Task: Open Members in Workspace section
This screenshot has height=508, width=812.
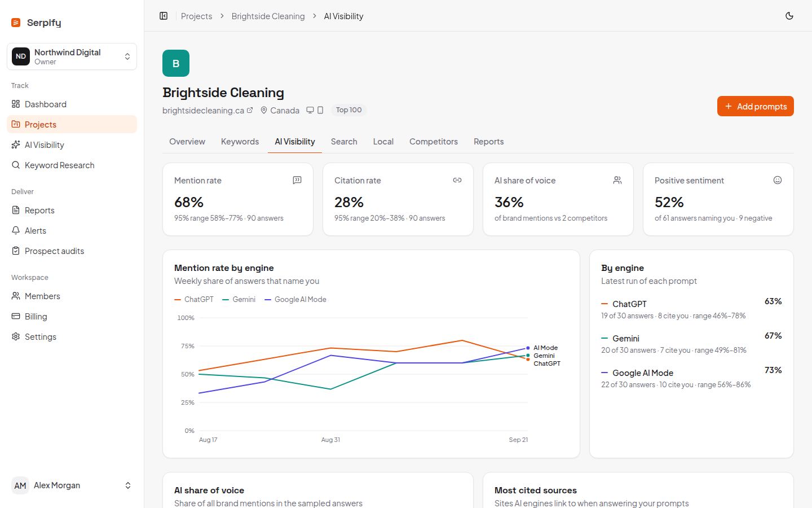Action: pos(72,296)
